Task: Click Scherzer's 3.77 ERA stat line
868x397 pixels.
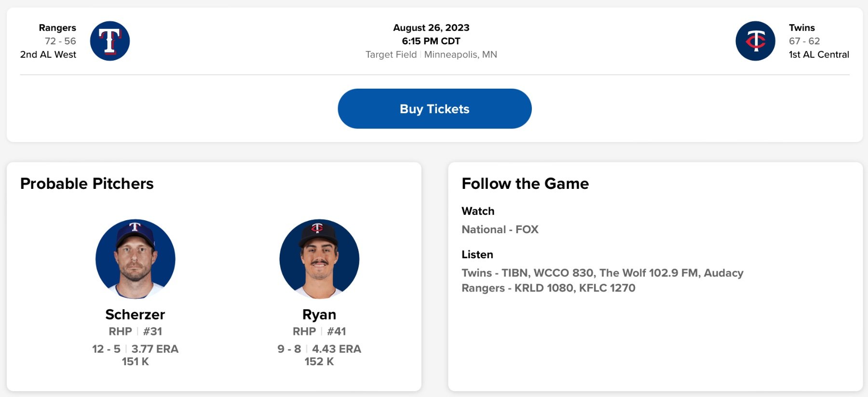Action: tap(154, 349)
